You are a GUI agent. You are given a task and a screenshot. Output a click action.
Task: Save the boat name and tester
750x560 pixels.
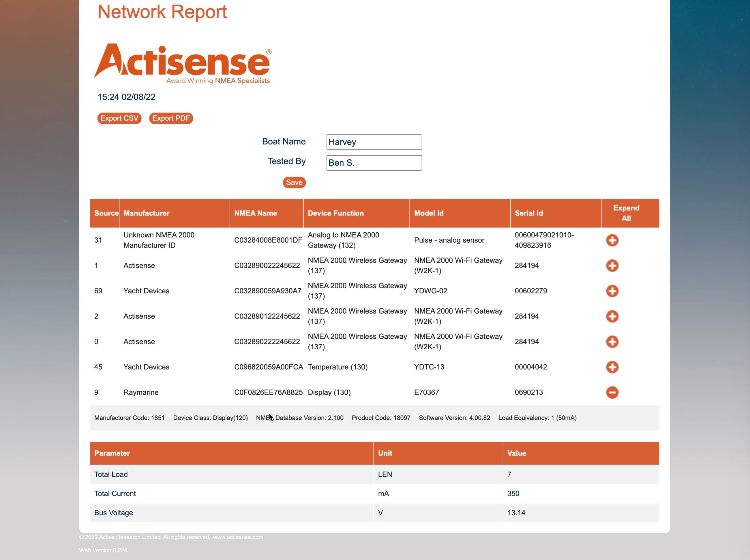click(294, 182)
